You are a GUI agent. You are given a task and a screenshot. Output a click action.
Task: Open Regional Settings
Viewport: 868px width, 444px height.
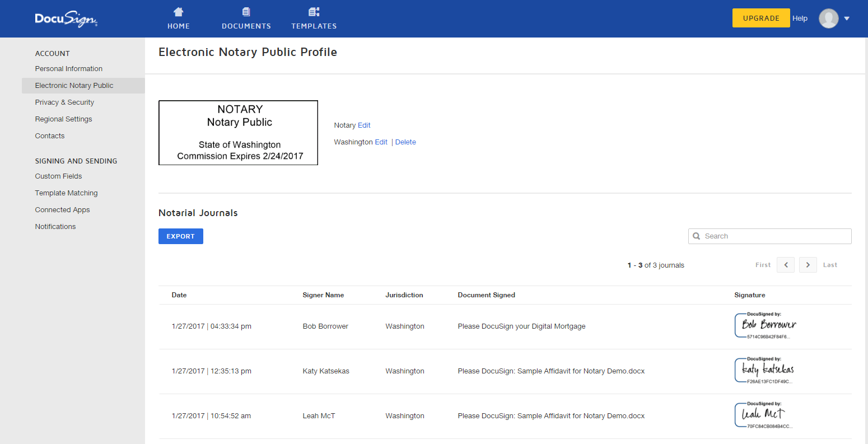[x=63, y=119]
